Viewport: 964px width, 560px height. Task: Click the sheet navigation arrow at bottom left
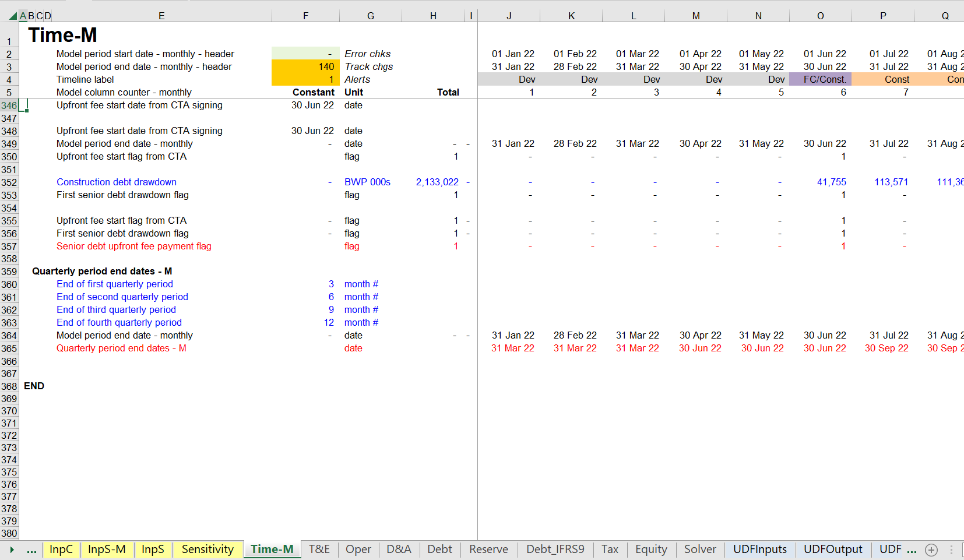coord(12,550)
